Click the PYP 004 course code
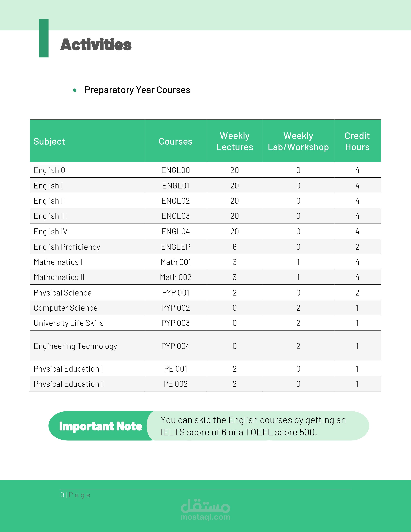 [176, 346]
